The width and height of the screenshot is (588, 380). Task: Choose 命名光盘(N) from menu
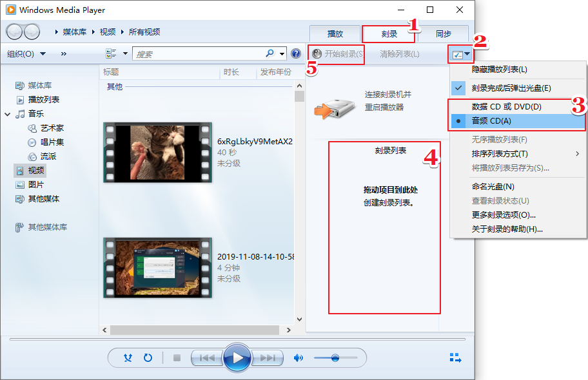[x=518, y=186]
